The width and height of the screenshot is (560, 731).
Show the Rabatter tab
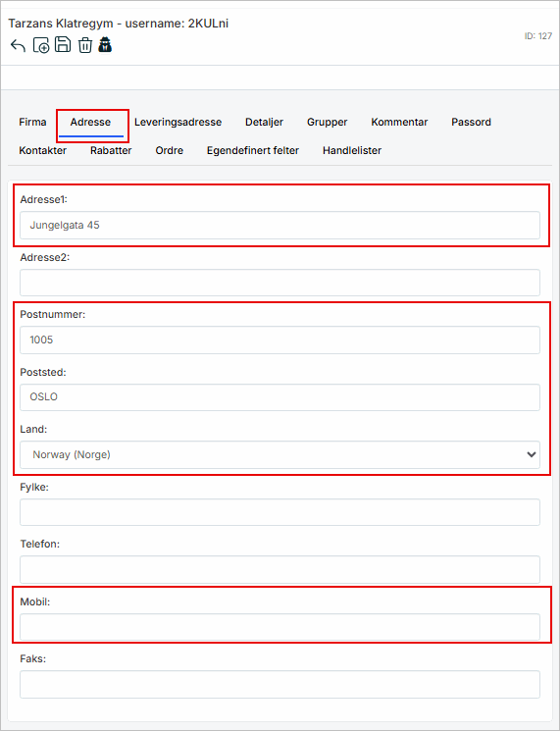point(111,150)
